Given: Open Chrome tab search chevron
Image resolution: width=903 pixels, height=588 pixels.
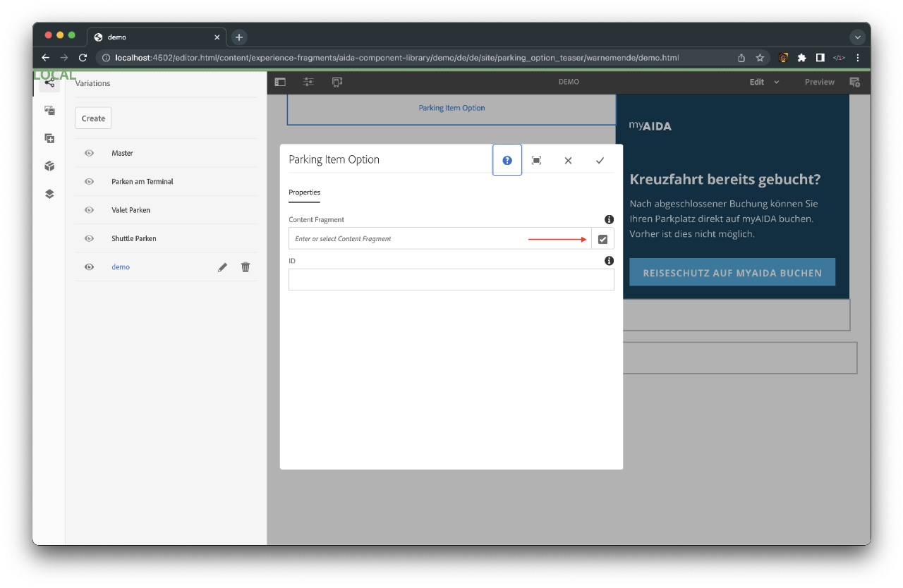Looking at the screenshot, I should 858,37.
